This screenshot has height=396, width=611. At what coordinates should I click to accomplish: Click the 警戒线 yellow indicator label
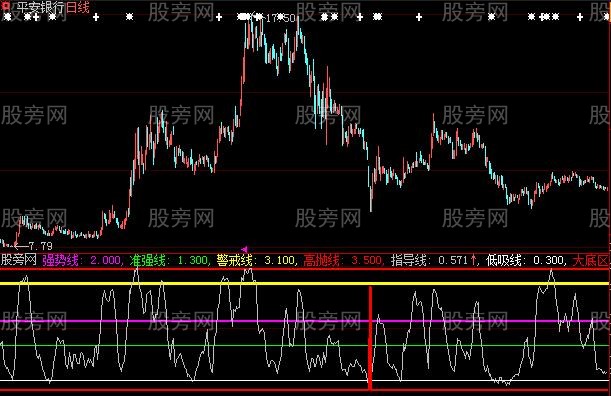[x=235, y=260]
